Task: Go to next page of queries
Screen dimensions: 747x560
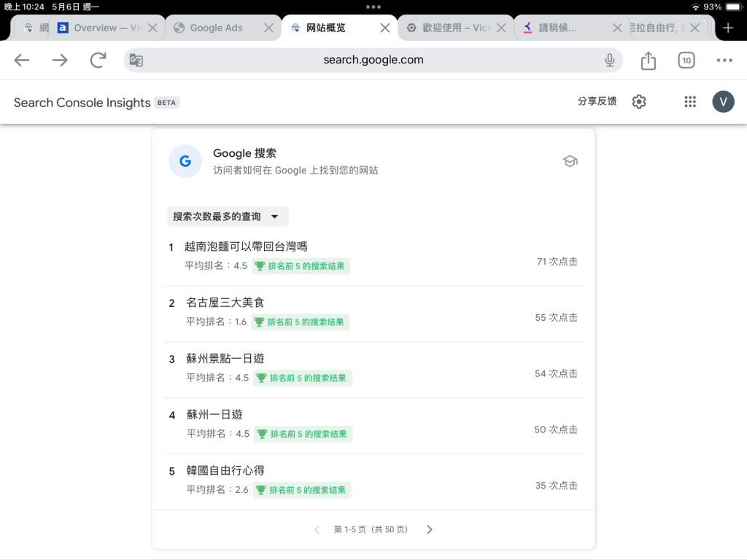Action: point(430,529)
